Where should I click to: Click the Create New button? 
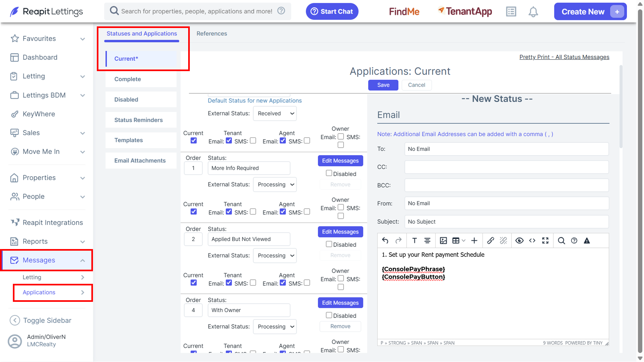pyautogui.click(x=590, y=12)
